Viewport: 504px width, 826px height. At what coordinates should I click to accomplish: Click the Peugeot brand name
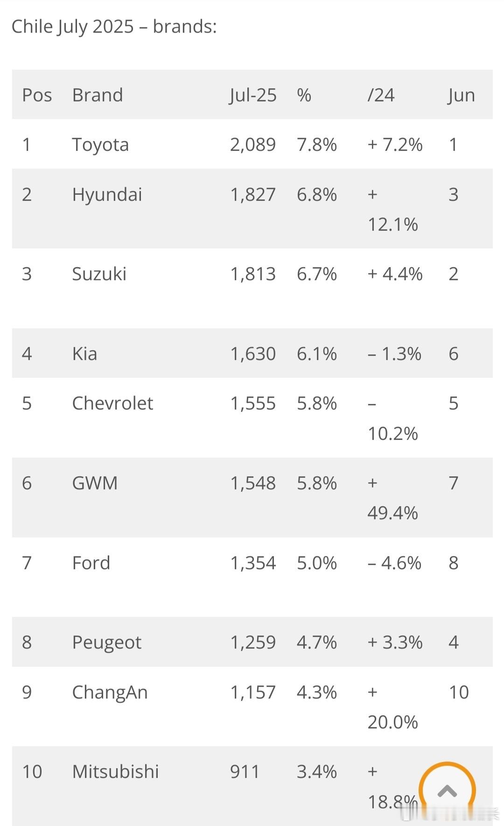tap(106, 642)
